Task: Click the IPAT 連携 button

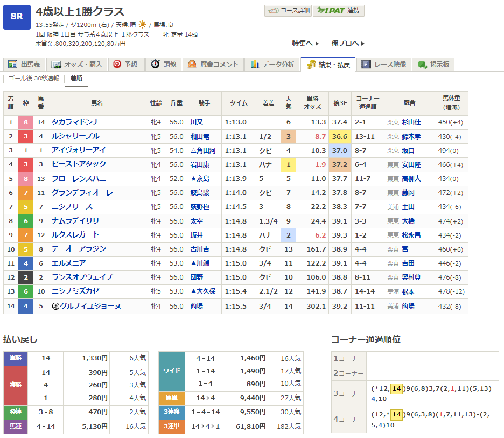Action: pos(339,10)
